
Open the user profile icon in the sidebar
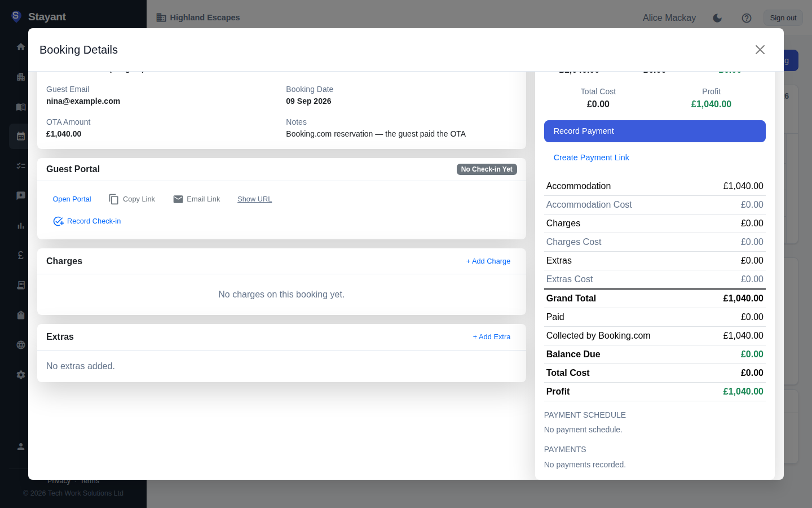pyautogui.click(x=21, y=446)
